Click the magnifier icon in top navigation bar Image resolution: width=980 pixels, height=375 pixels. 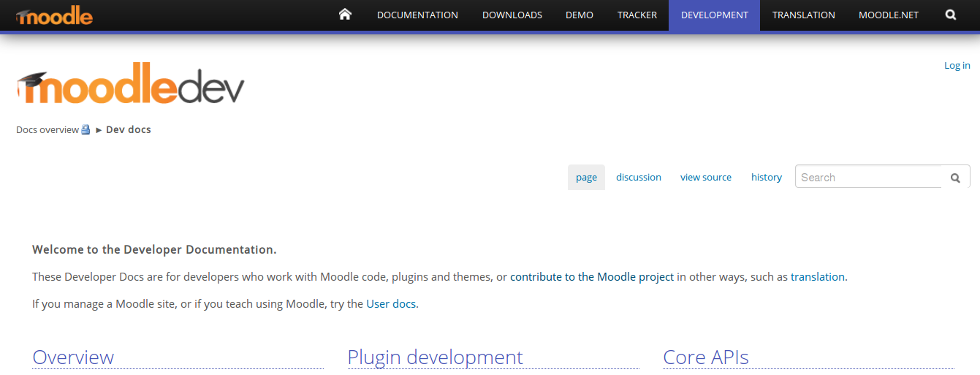(950, 15)
